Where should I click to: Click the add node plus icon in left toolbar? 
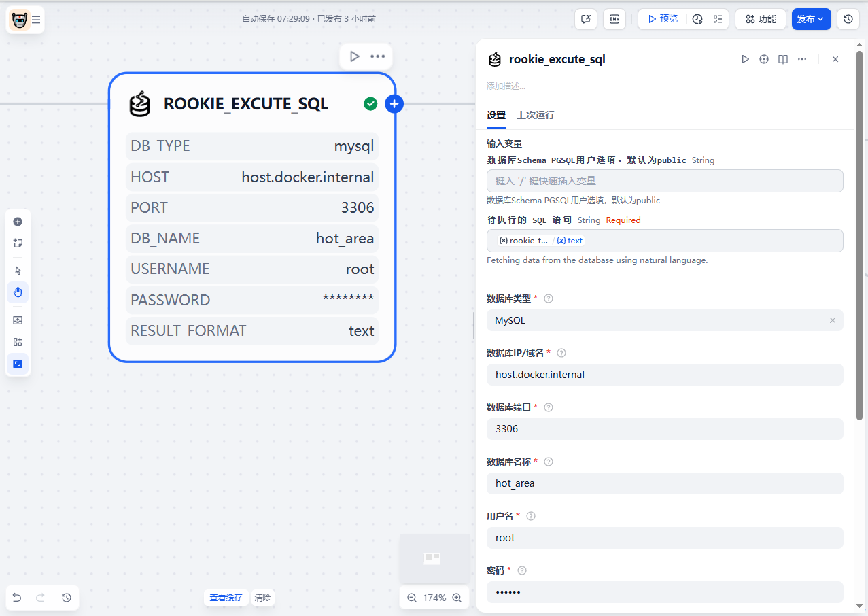tap(18, 222)
